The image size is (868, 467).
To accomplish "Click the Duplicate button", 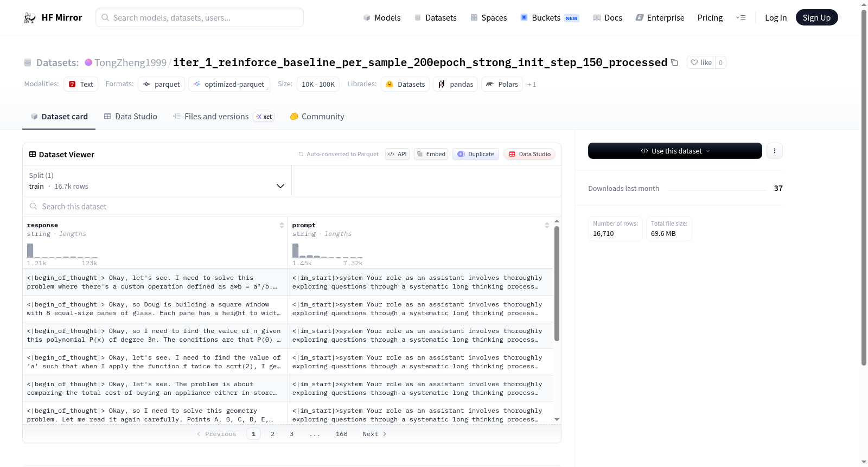I will pyautogui.click(x=476, y=154).
